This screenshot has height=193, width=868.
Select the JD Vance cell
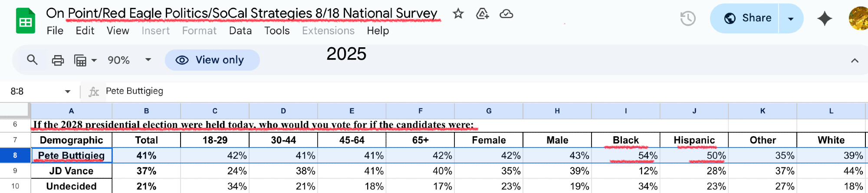[71, 171]
